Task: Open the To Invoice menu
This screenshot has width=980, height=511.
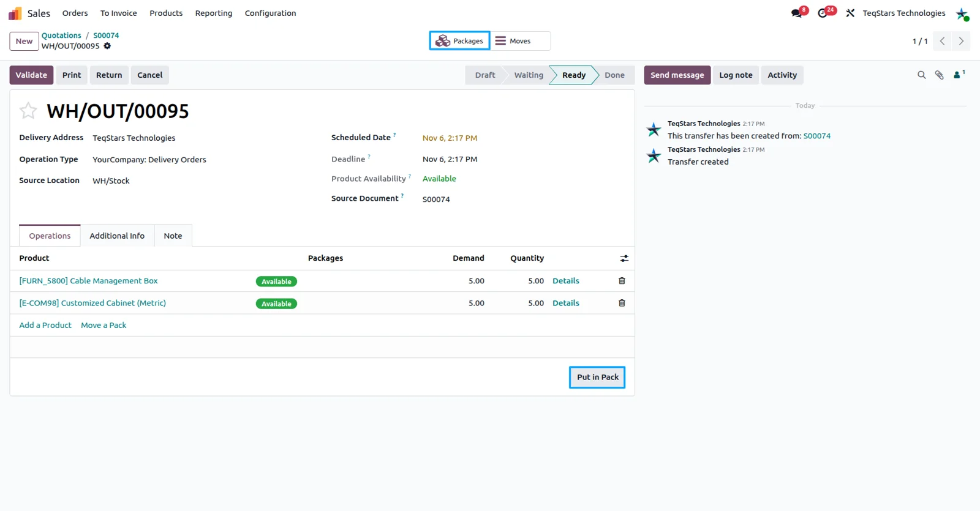Action: tap(118, 13)
